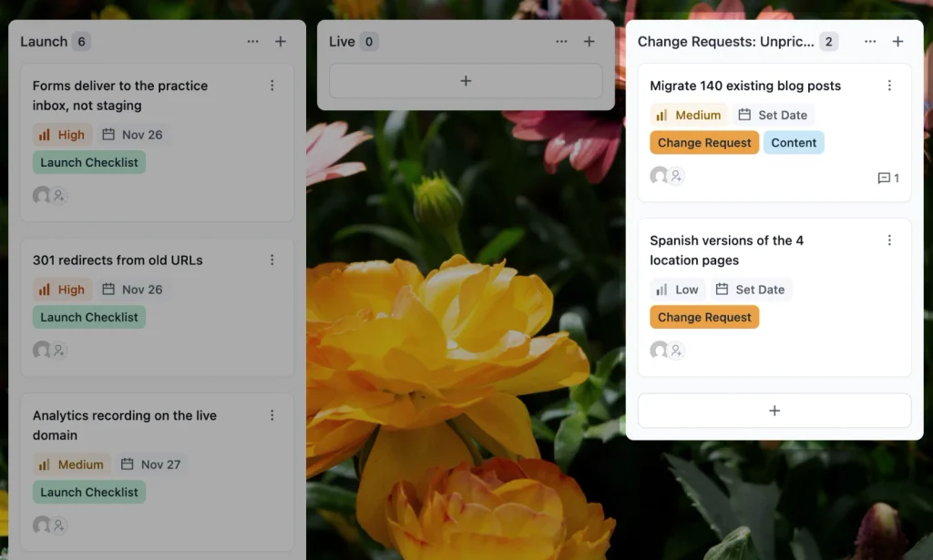Open 'Spanish versions of the 4 location pages'
The image size is (933, 560).
tap(726, 250)
